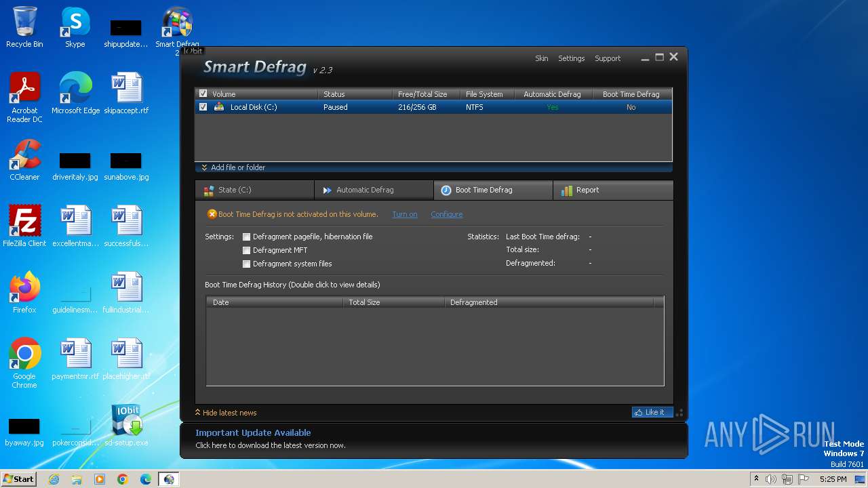Click the Total Size history column header

[393, 302]
